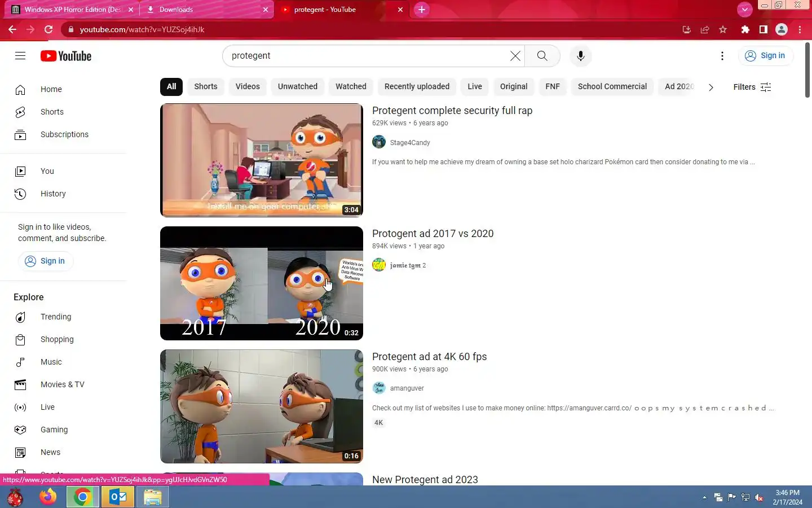The image size is (812, 508).
Task: Open Subscriptions in the sidebar
Action: point(63,134)
